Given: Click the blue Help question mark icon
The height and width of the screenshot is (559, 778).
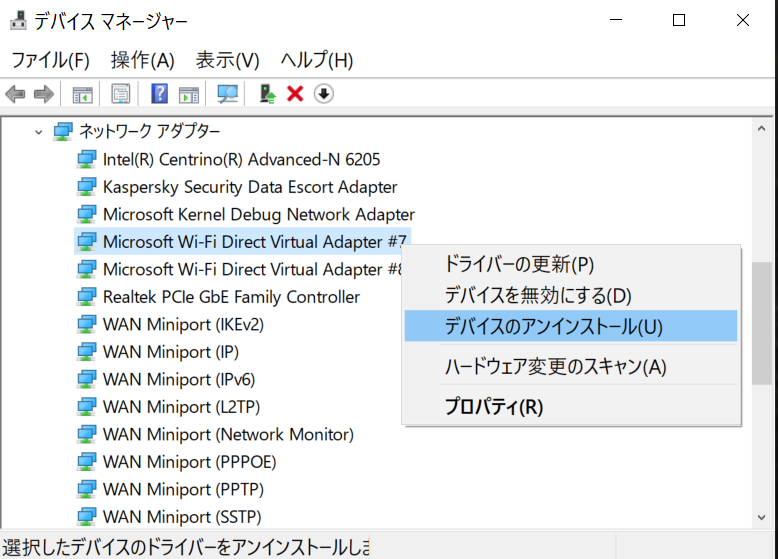Looking at the screenshot, I should pyautogui.click(x=159, y=93).
